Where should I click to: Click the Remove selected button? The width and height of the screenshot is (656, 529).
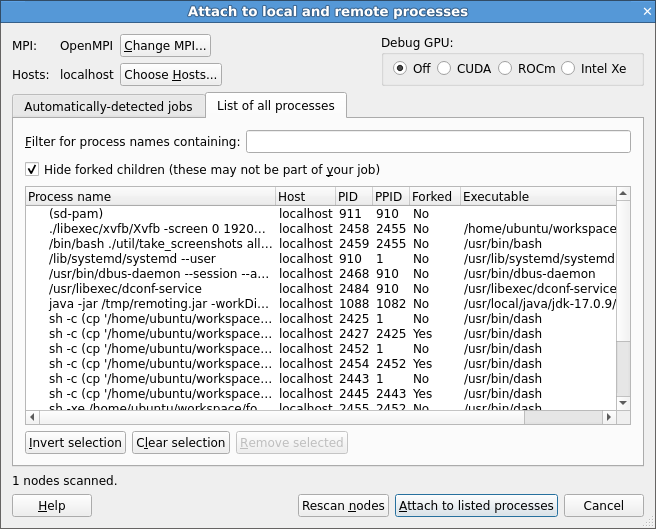(292, 443)
